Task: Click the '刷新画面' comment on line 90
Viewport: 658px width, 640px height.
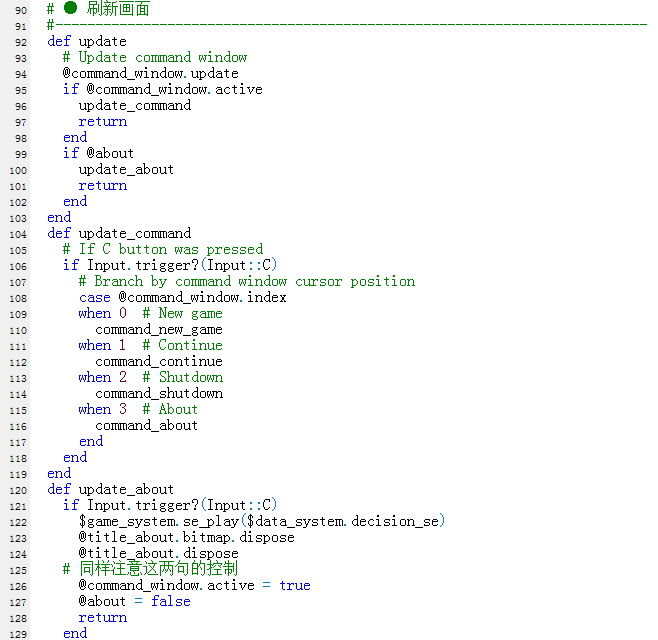Action: tap(98, 8)
